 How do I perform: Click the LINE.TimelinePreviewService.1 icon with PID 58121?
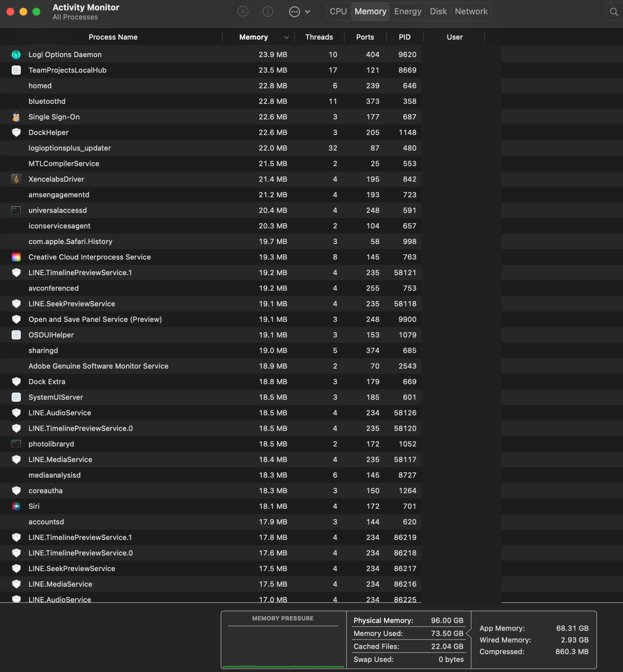pos(16,272)
